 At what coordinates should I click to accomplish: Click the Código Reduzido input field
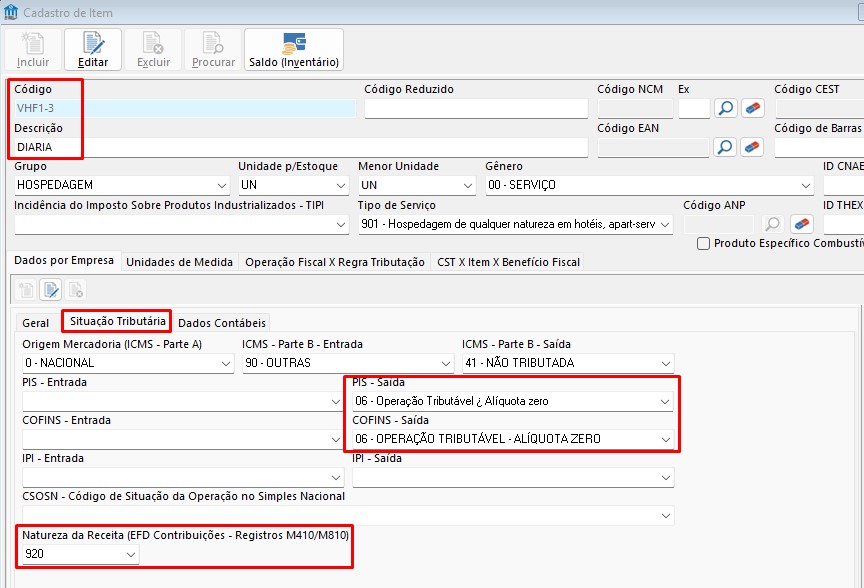[x=476, y=109]
